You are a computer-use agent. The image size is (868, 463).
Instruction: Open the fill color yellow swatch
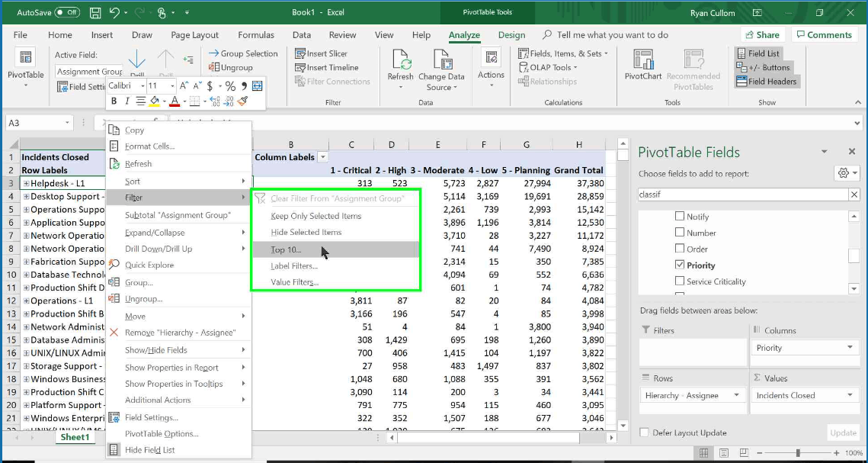pyautogui.click(x=155, y=101)
